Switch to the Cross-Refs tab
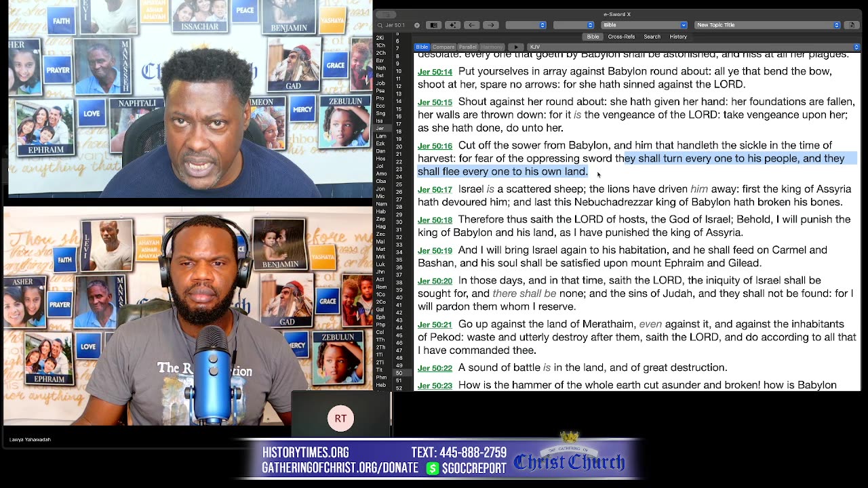868x488 pixels. coord(621,37)
